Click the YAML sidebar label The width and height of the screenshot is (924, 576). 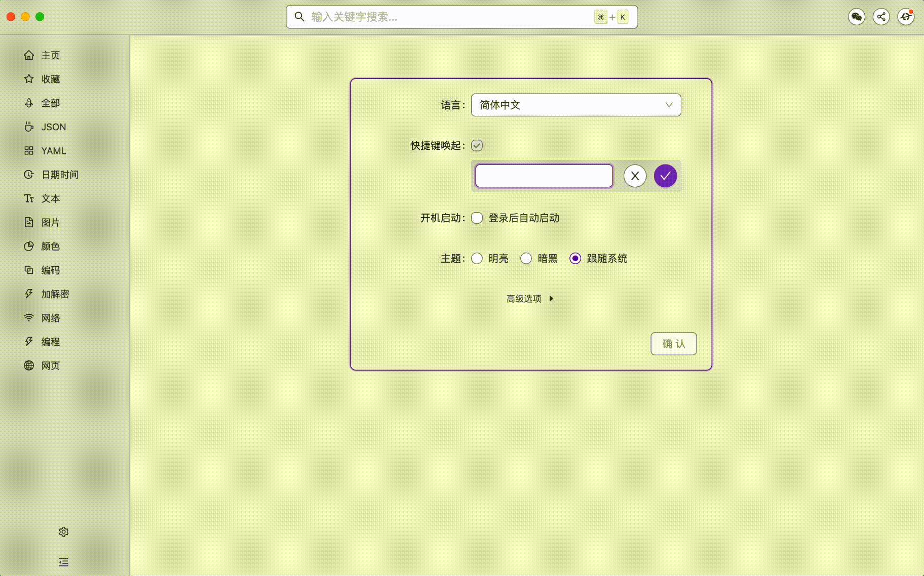click(54, 151)
